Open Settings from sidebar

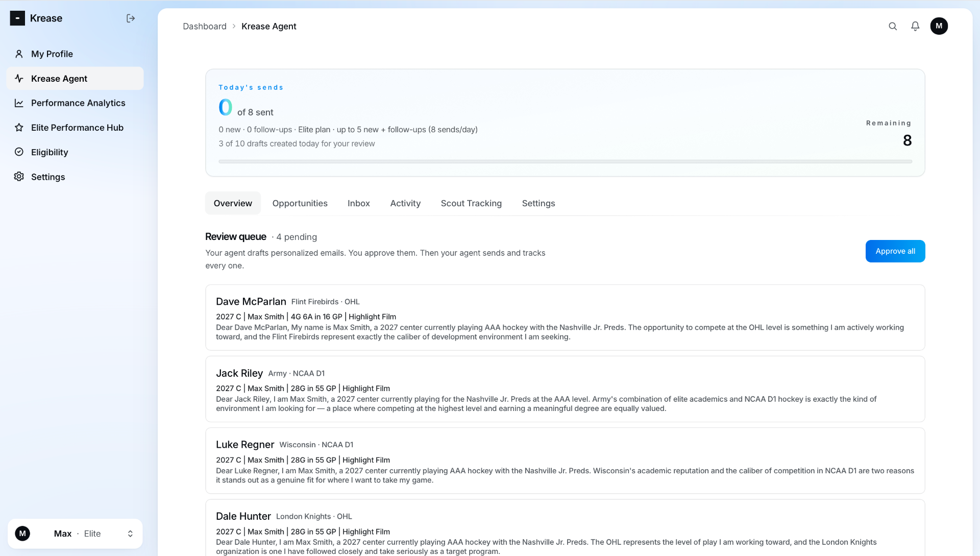click(x=75, y=177)
